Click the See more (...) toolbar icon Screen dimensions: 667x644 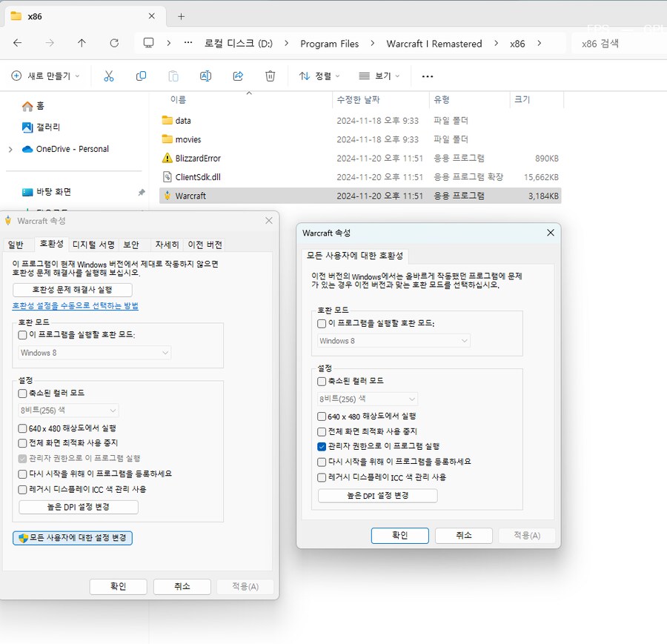tap(427, 75)
